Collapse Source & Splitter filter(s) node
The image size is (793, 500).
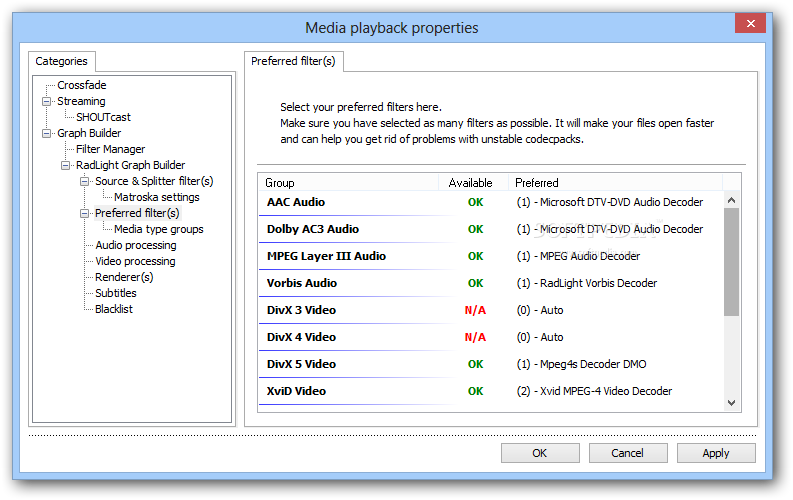[x=84, y=181]
